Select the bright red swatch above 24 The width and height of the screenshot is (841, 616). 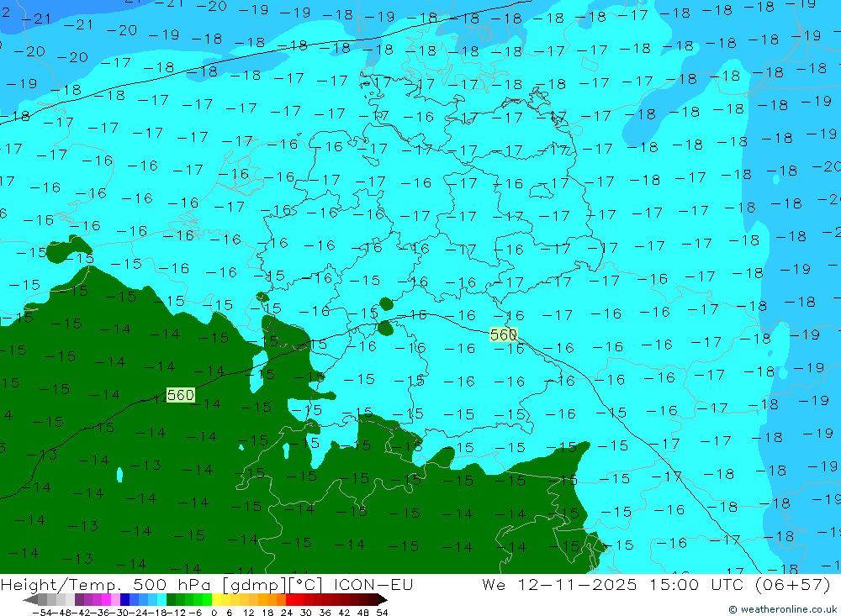click(x=290, y=599)
